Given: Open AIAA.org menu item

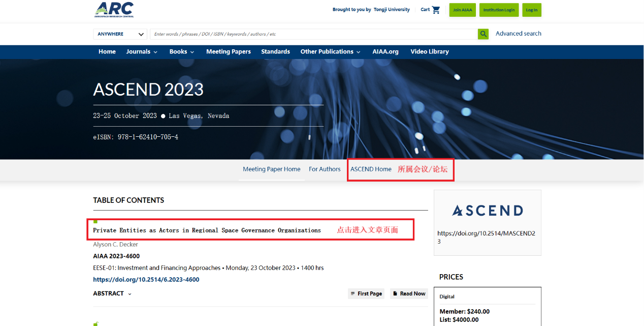Looking at the screenshot, I should (385, 52).
